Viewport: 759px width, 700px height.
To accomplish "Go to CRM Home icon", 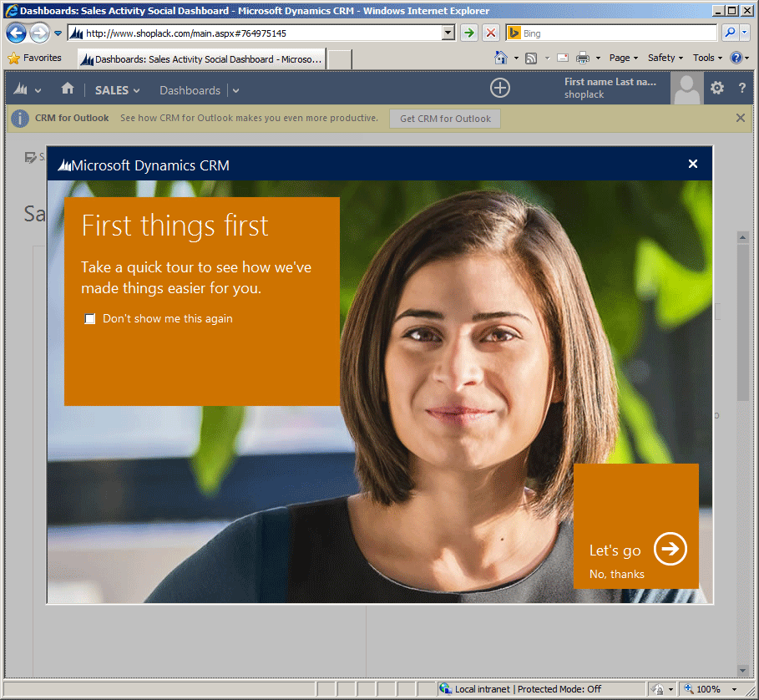I will point(68,89).
